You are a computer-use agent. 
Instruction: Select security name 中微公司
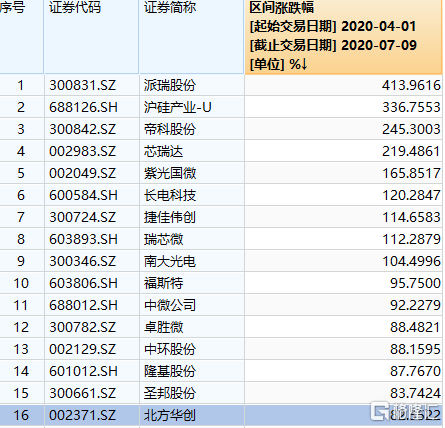click(170, 305)
